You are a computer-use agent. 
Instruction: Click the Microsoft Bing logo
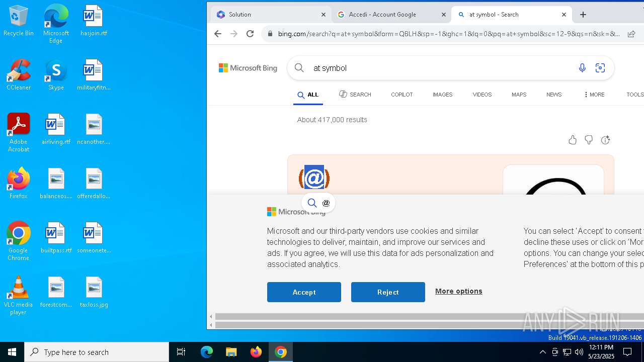[248, 68]
